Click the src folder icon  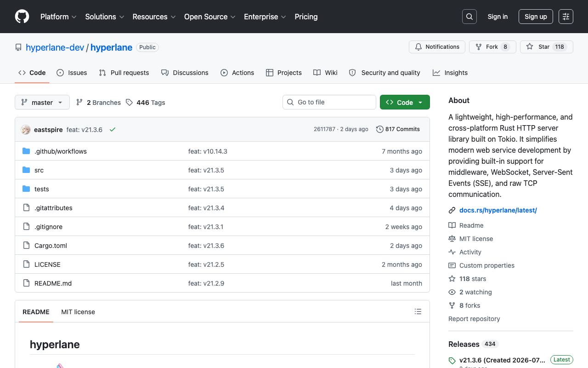pyautogui.click(x=26, y=170)
